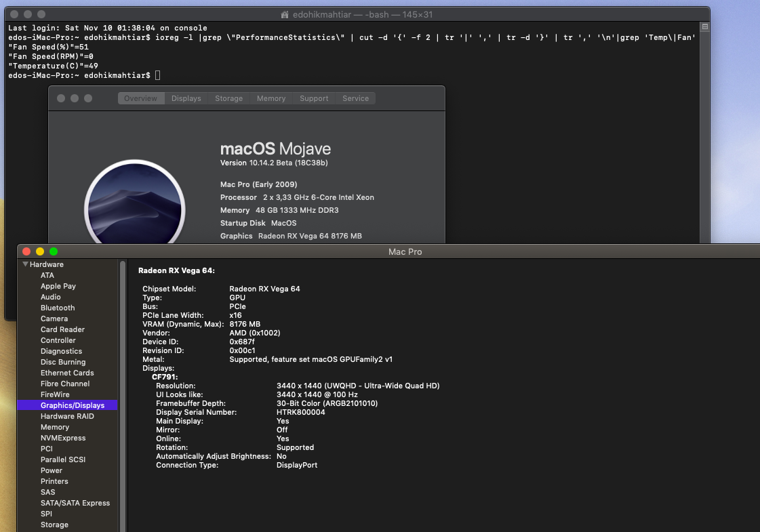Zoom the Mac Pro window with green button

[x=54, y=251]
